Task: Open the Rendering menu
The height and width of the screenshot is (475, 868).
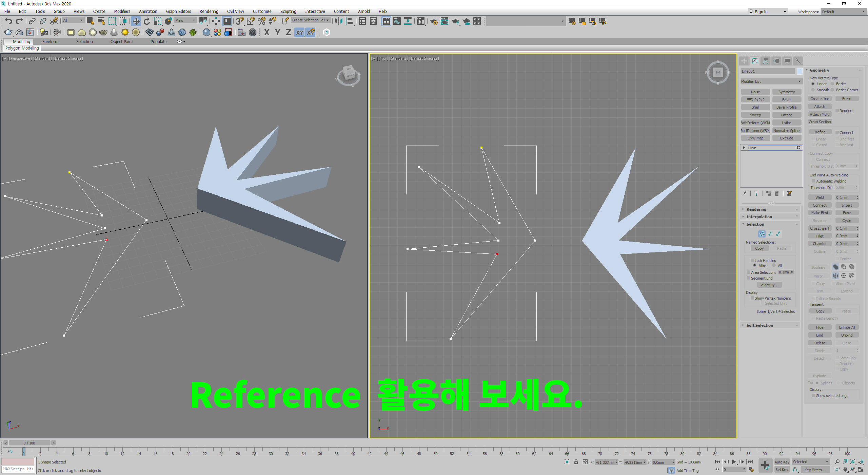Action: tap(209, 11)
